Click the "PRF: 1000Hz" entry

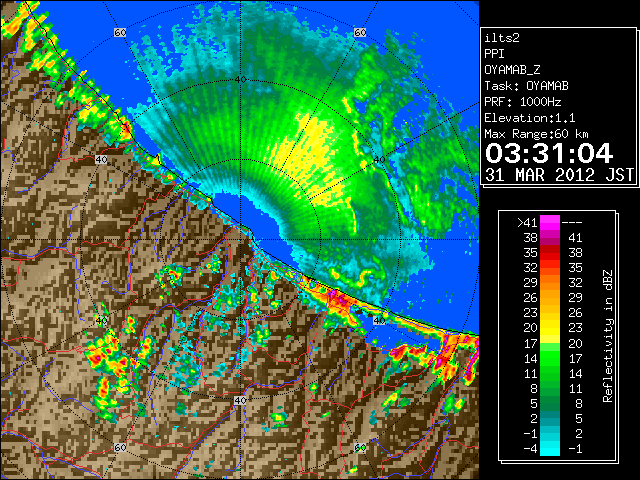(522, 102)
